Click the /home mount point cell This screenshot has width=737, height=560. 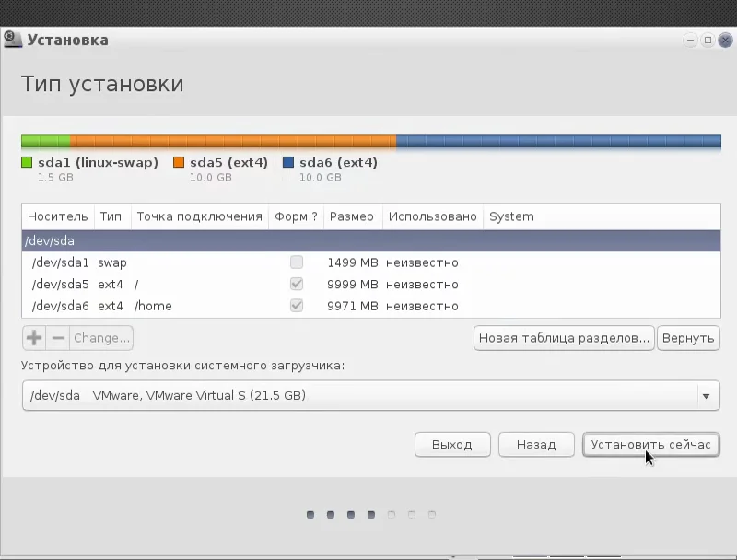(x=153, y=306)
